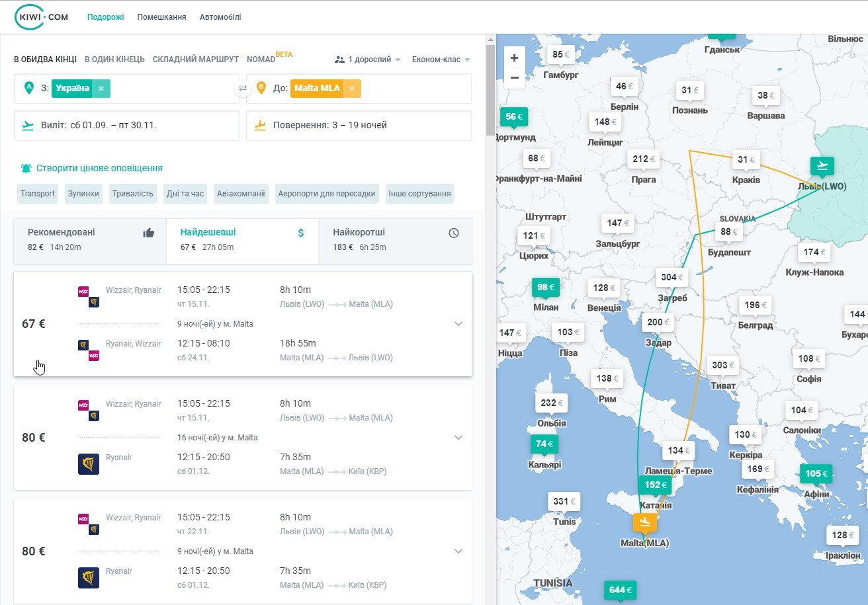
Task: Open the Автомобілі navigation item
Action: (220, 17)
